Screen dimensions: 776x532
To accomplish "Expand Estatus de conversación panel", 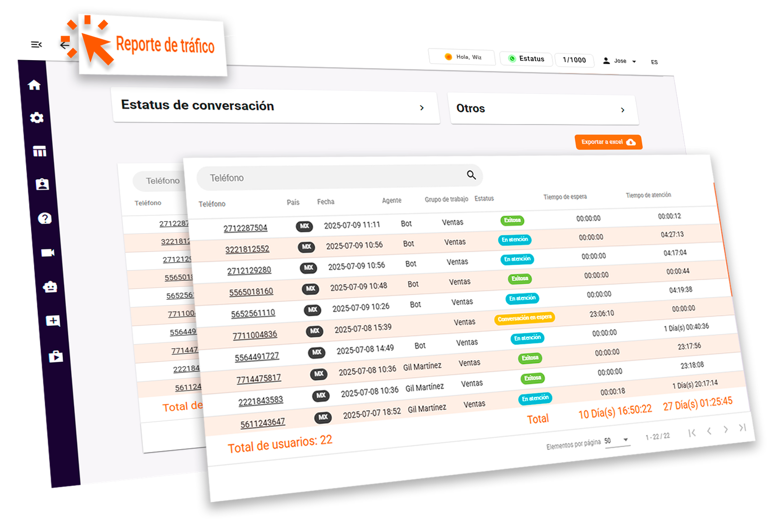I will (x=276, y=107).
